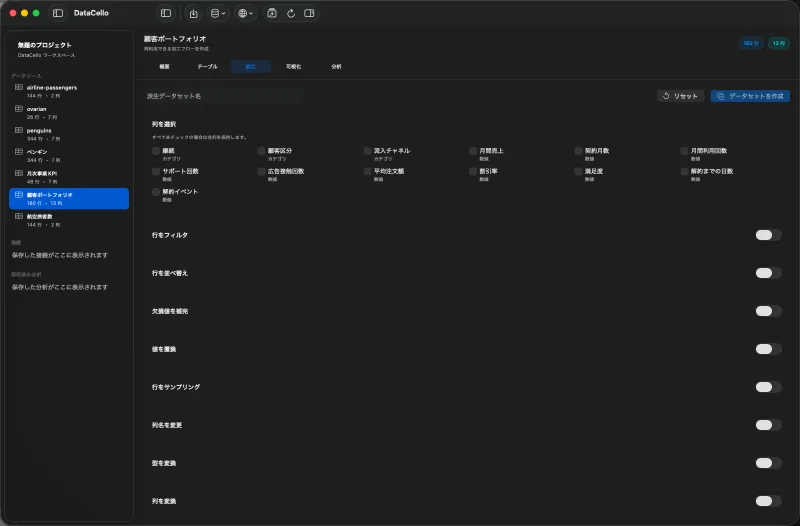Enable the 行をフィルタ toggle
This screenshot has width=800, height=526.
pyautogui.click(x=768, y=235)
